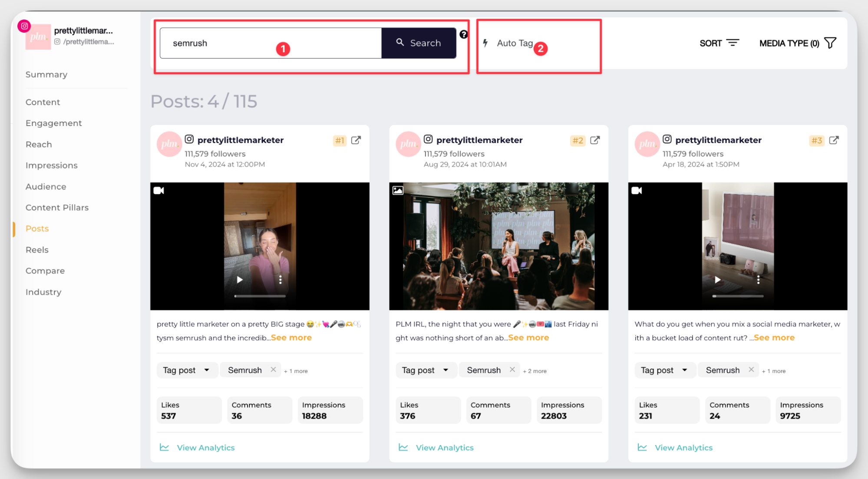Click the help question mark icon
The height and width of the screenshot is (479, 868).
tap(464, 34)
